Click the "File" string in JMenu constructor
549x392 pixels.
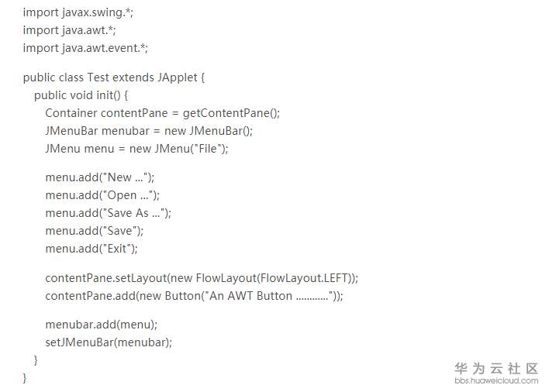tap(207, 149)
